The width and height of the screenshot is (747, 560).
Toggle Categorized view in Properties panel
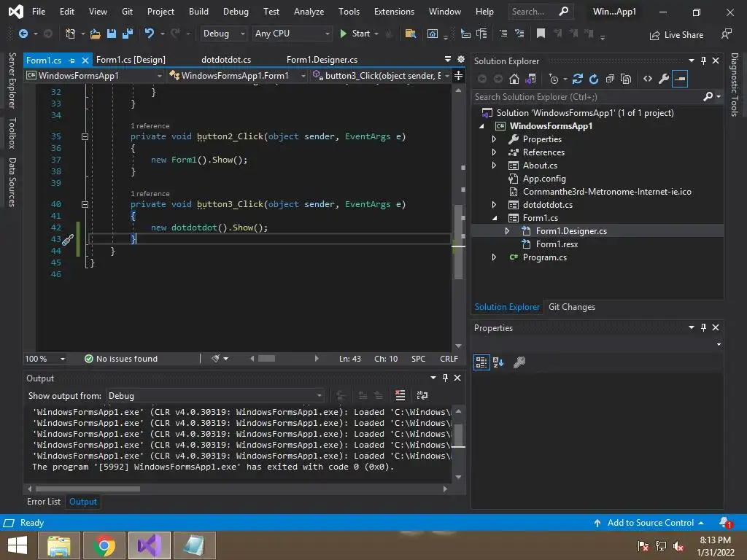click(481, 362)
